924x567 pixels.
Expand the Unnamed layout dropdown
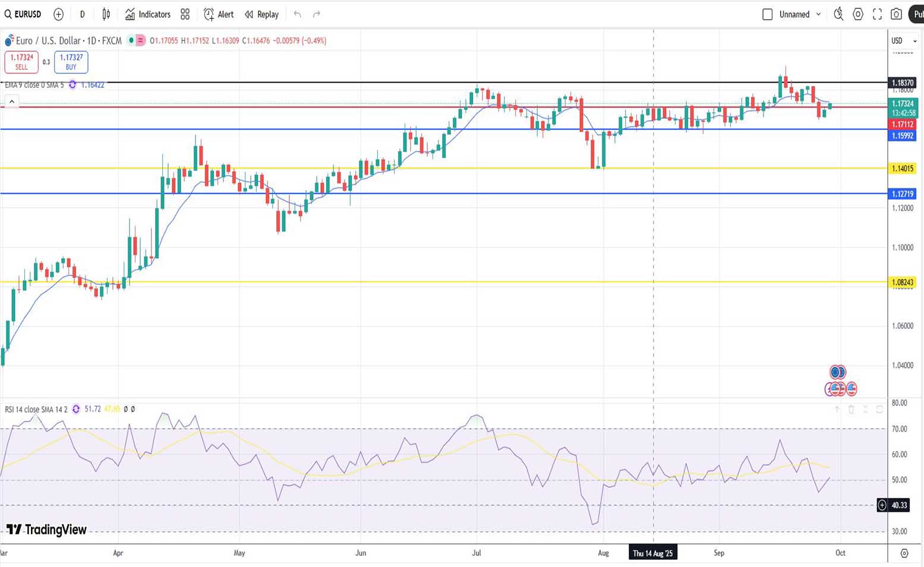click(x=818, y=14)
